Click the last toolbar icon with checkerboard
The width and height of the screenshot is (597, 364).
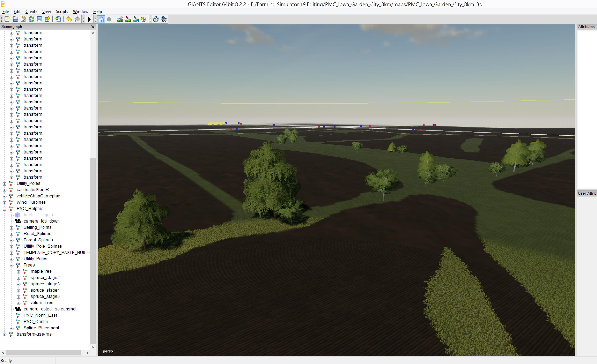[x=164, y=19]
